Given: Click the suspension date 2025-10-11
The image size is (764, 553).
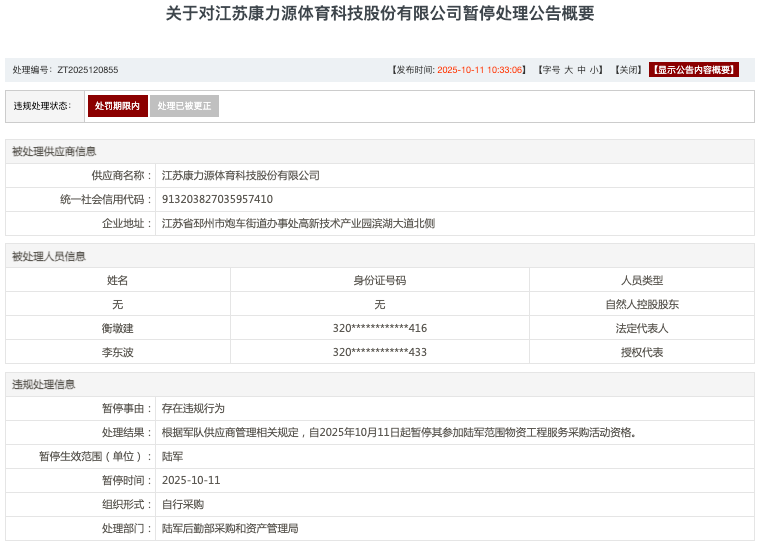Looking at the screenshot, I should pyautogui.click(x=191, y=480).
